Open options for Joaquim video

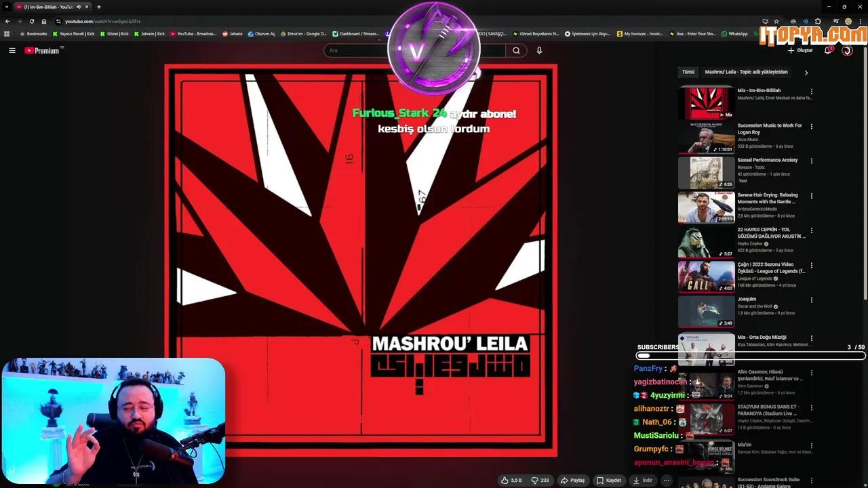coord(812,300)
